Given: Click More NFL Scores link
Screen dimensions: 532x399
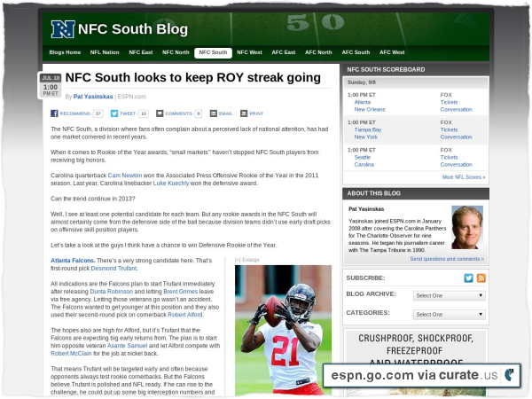Looking at the screenshot, I should click(464, 177).
